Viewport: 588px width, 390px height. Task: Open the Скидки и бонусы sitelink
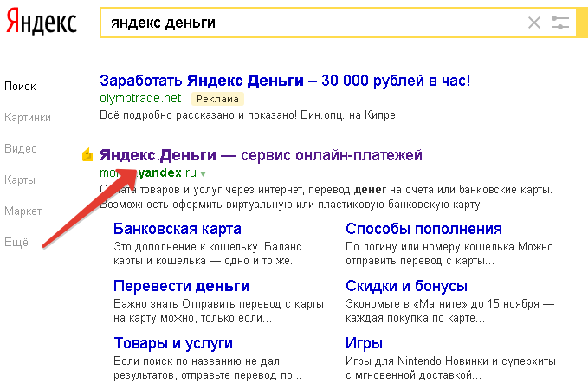pyautogui.click(x=406, y=286)
